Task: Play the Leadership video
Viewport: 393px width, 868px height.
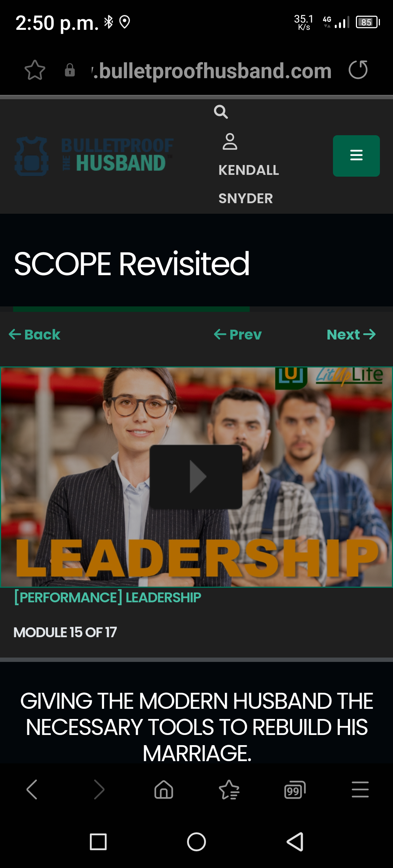Action: tap(196, 477)
